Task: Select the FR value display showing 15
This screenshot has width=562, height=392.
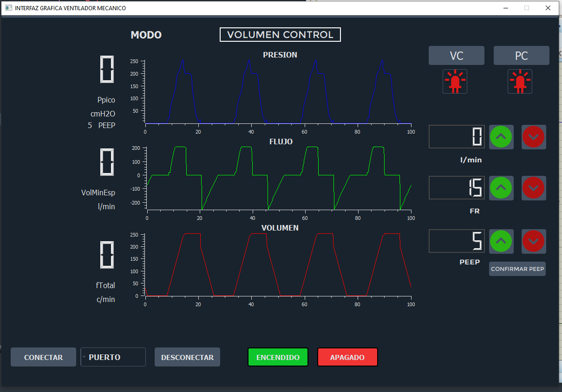Action: pyautogui.click(x=457, y=188)
